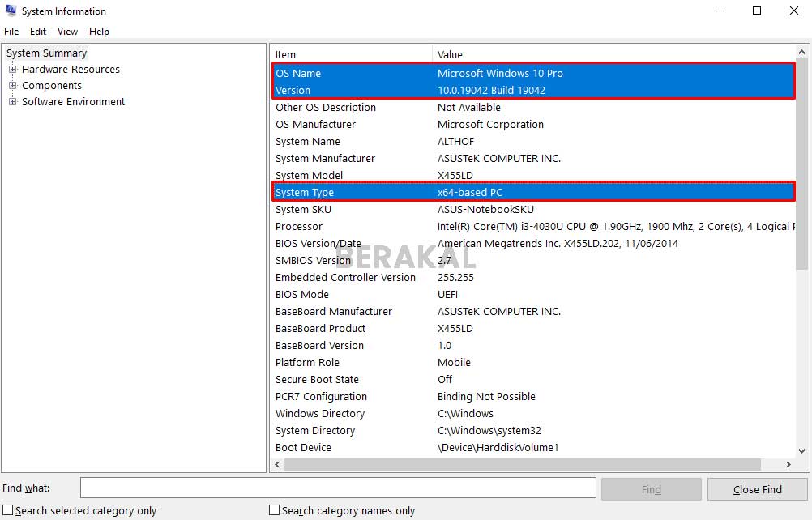Image resolution: width=812 pixels, height=520 pixels.
Task: Select the BaseBoard Product row
Action: 533,329
